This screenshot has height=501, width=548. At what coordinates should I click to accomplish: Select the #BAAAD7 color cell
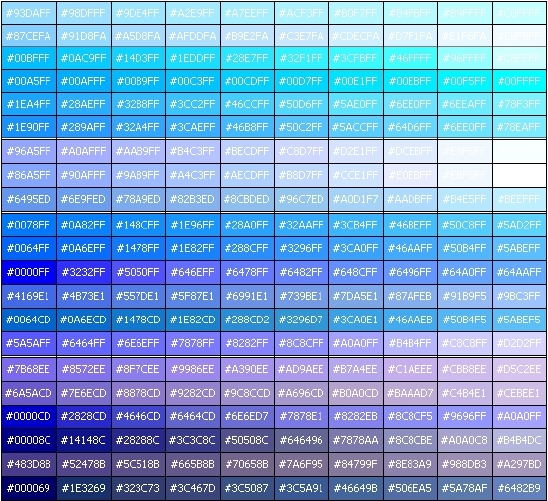[410, 393]
